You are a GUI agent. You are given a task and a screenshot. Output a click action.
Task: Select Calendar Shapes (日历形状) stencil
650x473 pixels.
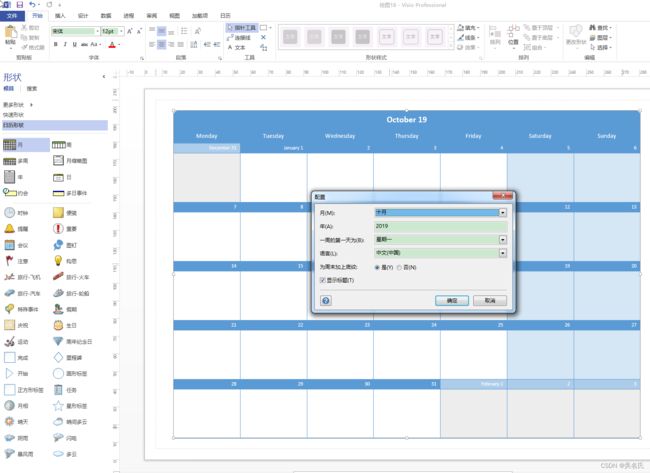tap(55, 125)
